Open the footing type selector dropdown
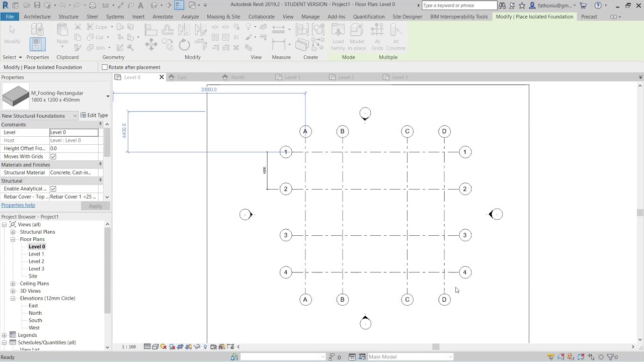Image resolution: width=644 pixels, height=362 pixels. point(107,97)
